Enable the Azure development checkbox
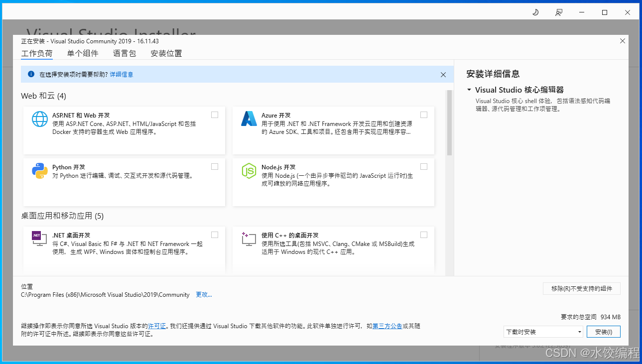 pos(424,115)
